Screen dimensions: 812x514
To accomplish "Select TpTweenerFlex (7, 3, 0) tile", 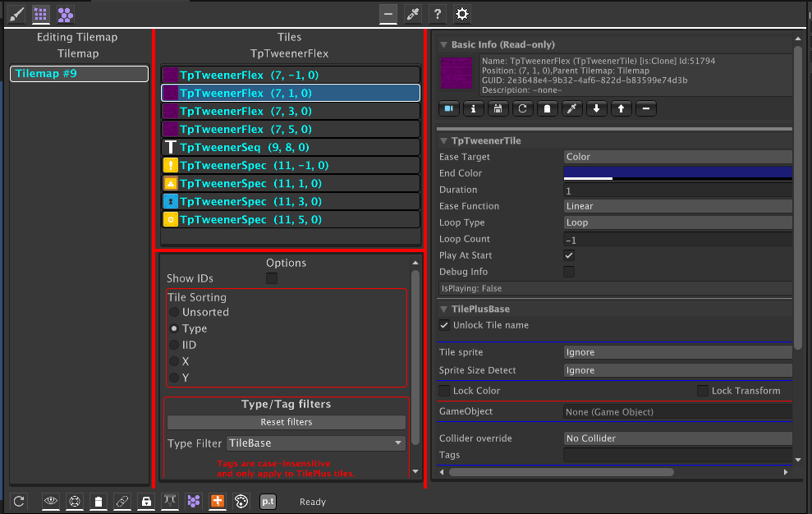I will 291,111.
